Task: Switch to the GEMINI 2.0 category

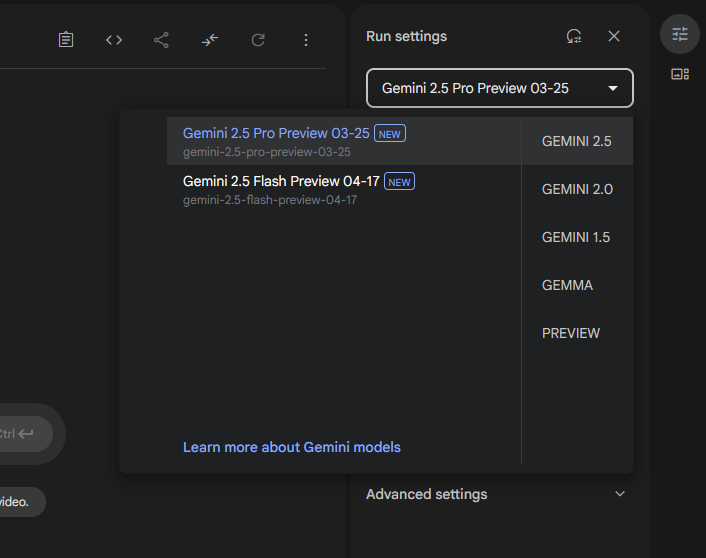Action: [x=577, y=189]
